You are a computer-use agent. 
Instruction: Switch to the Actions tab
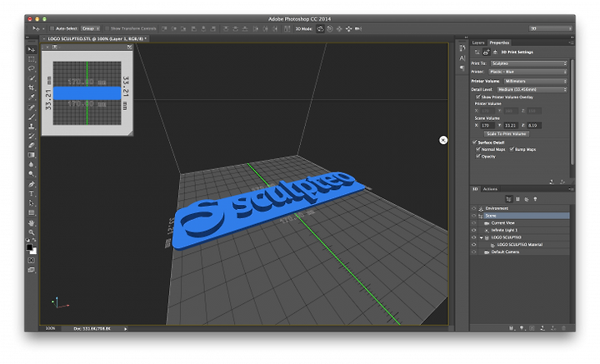(x=490, y=189)
